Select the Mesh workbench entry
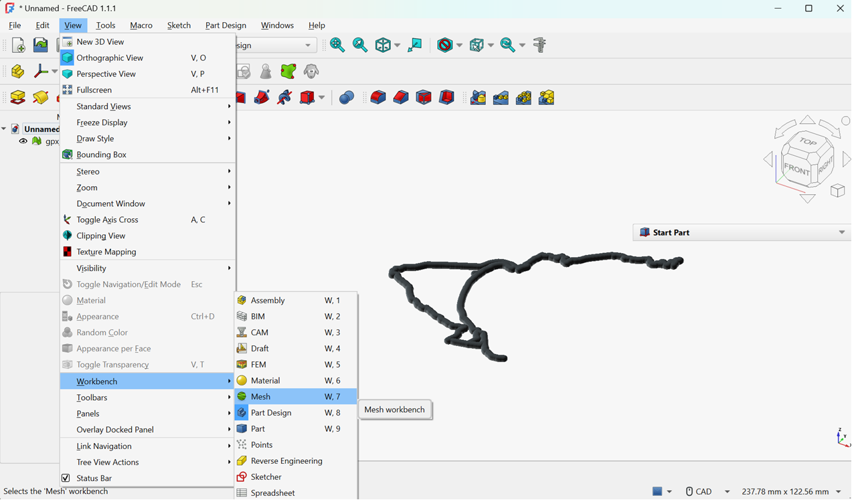Image resolution: width=860 pixels, height=504 pixels. pos(296,396)
